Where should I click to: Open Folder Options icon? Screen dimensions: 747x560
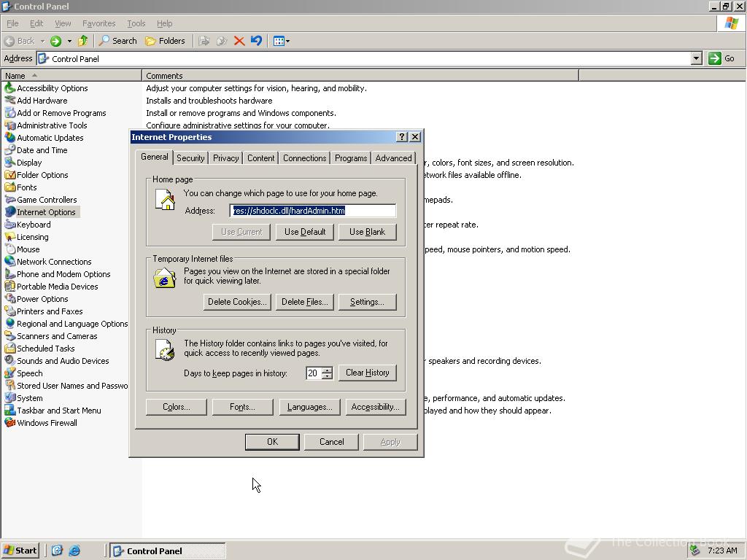pos(9,175)
